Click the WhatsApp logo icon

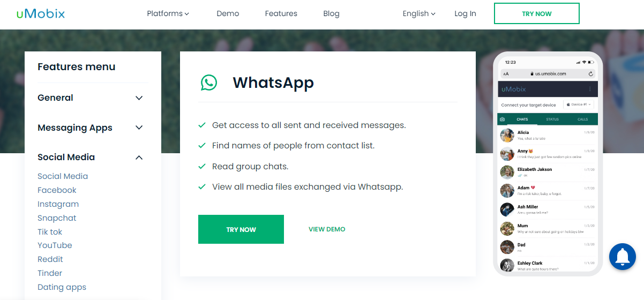tap(209, 82)
